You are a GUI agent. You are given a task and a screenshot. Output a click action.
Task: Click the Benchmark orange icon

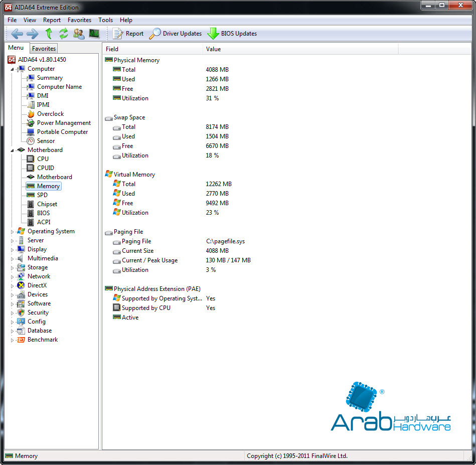[21, 340]
